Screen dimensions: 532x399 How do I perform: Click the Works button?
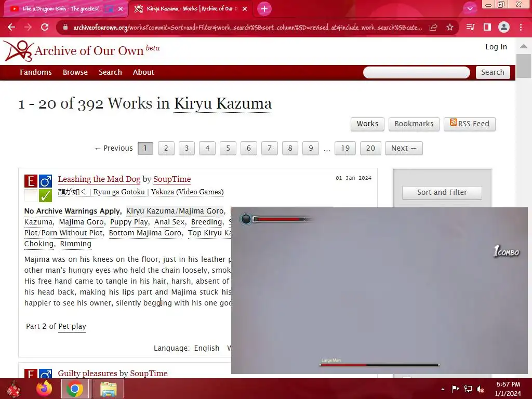click(367, 124)
